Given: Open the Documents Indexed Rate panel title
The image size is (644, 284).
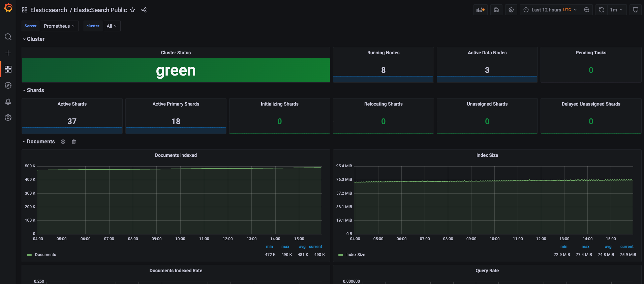Looking at the screenshot, I should click(176, 271).
